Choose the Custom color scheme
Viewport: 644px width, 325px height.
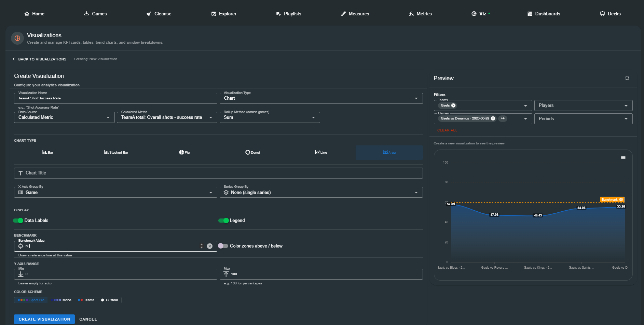click(109, 300)
